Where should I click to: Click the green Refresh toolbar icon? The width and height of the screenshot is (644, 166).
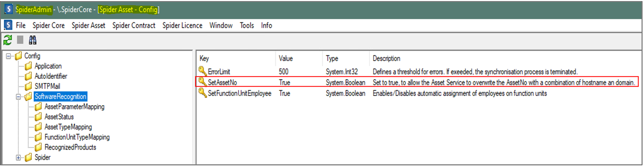(8, 40)
